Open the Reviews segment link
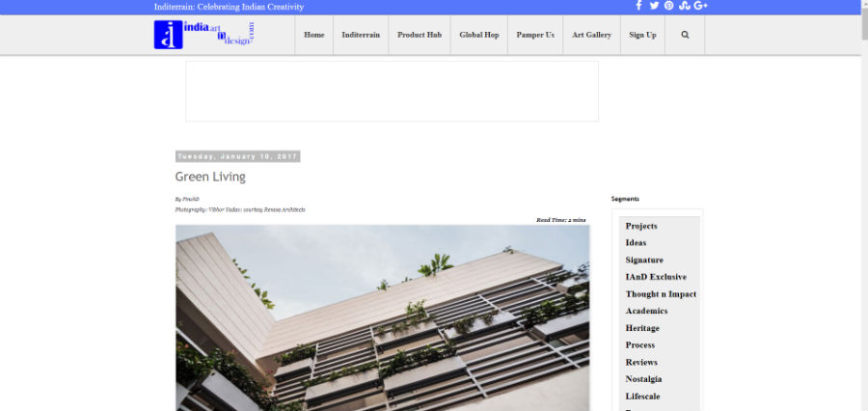Viewport: 868px width, 411px height. tap(641, 362)
